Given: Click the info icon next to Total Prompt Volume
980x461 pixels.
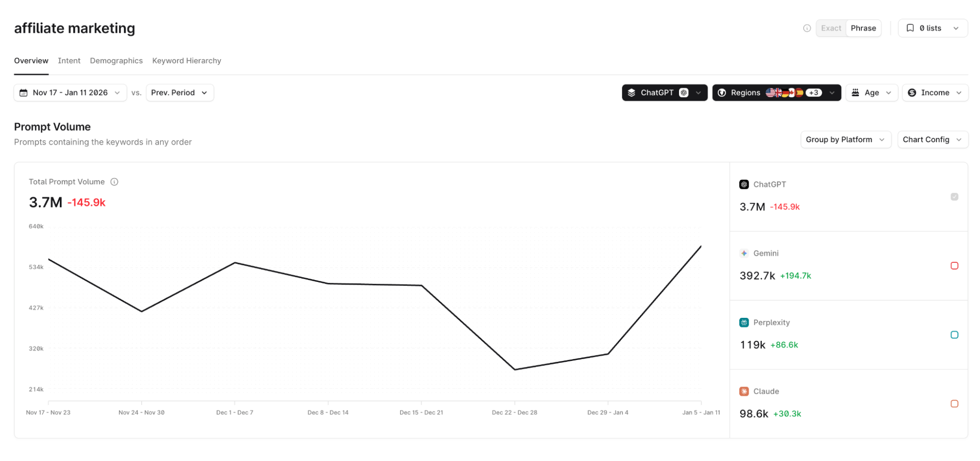Looking at the screenshot, I should pyautogui.click(x=114, y=182).
